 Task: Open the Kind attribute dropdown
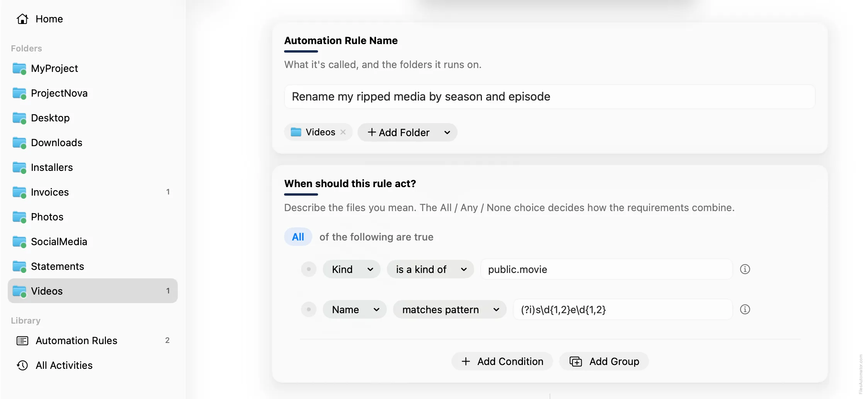coord(352,269)
